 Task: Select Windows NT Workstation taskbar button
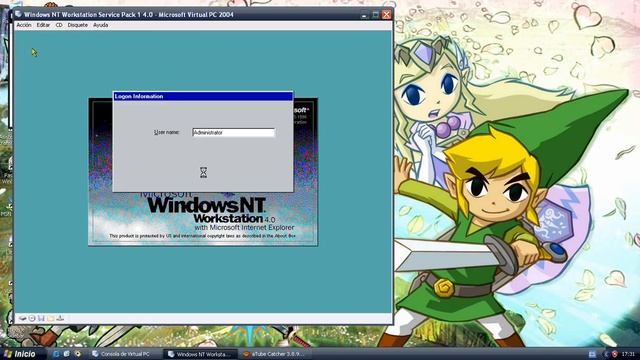pos(201,354)
